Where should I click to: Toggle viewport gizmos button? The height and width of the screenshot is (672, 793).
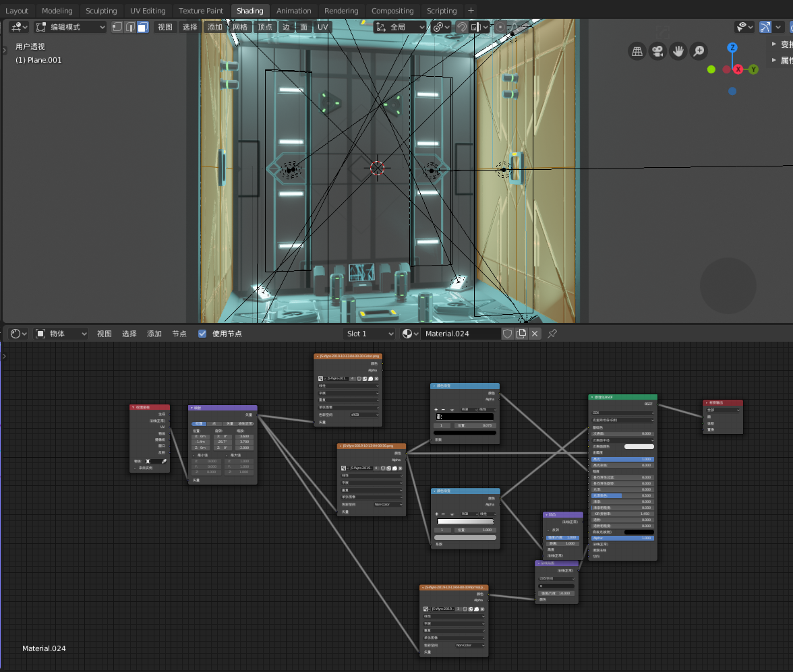tap(765, 28)
